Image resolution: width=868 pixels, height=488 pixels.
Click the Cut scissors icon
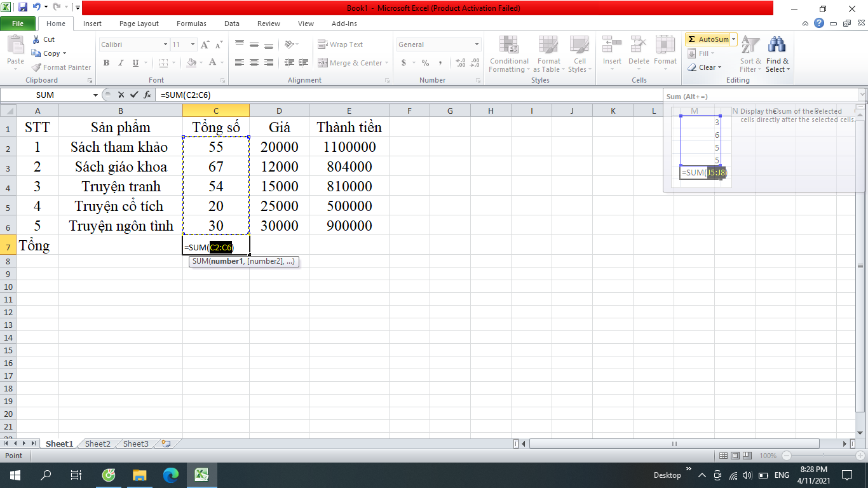[x=36, y=39]
